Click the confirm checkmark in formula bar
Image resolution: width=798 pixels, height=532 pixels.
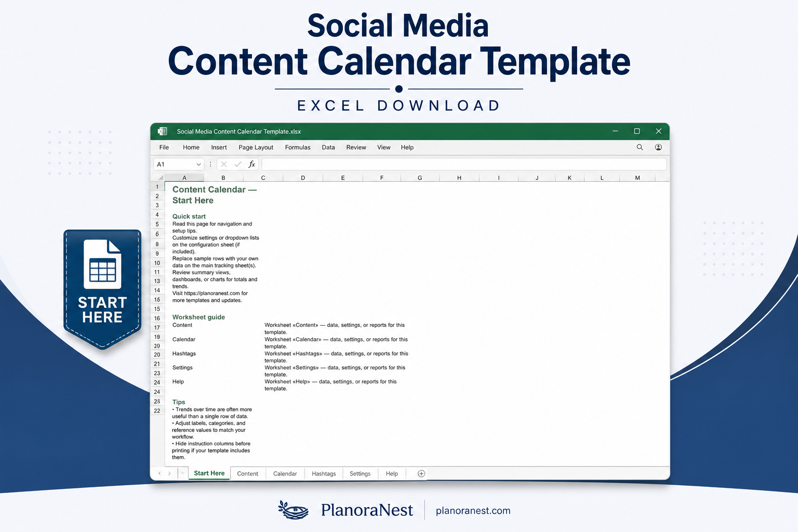click(238, 164)
